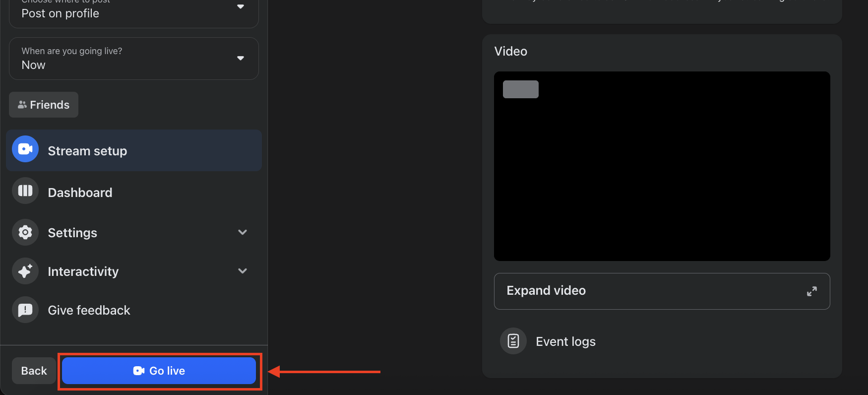Click the Interactivity sparkle icon

pos(25,271)
